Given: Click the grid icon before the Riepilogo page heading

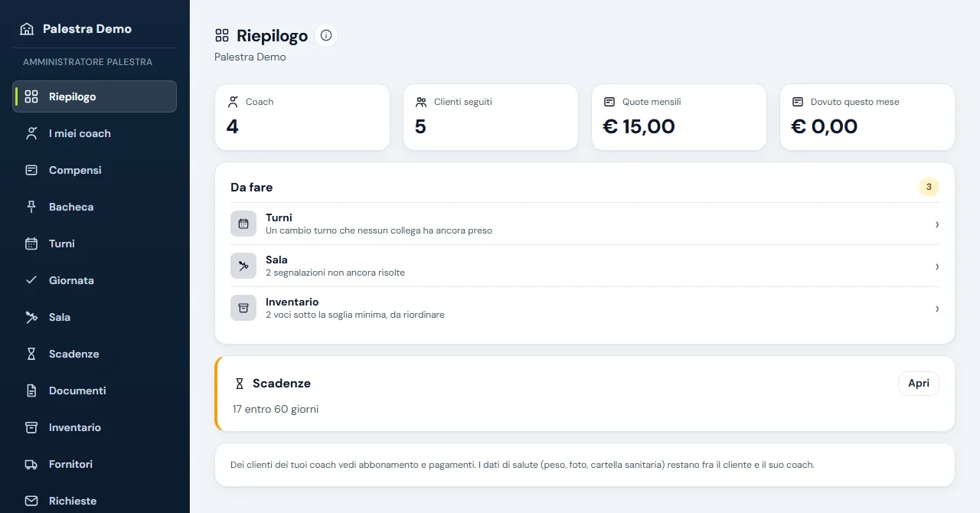Looking at the screenshot, I should (x=222, y=35).
